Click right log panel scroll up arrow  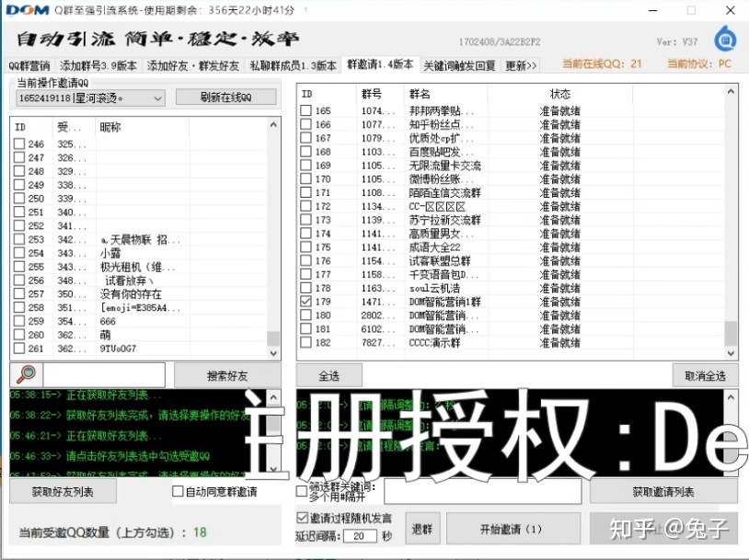point(731,397)
